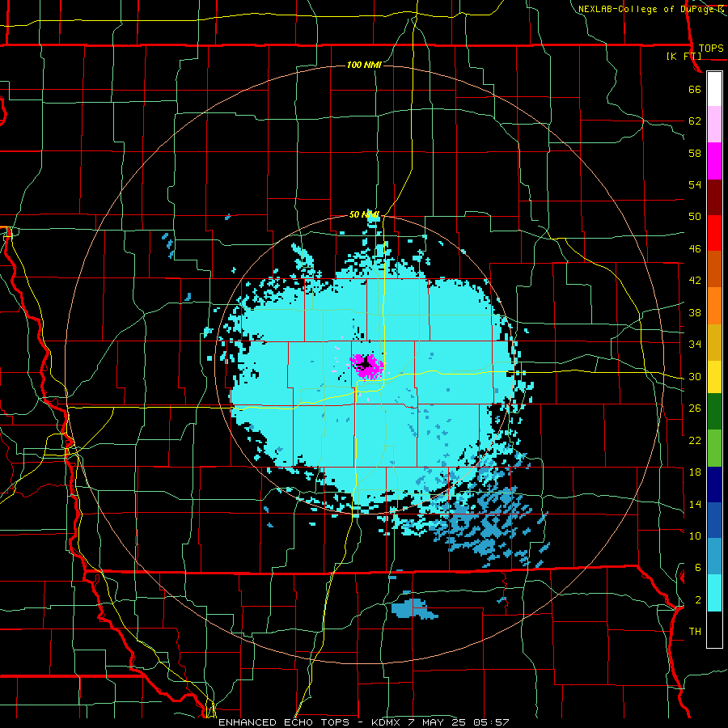Click legend value 62

click(695, 121)
